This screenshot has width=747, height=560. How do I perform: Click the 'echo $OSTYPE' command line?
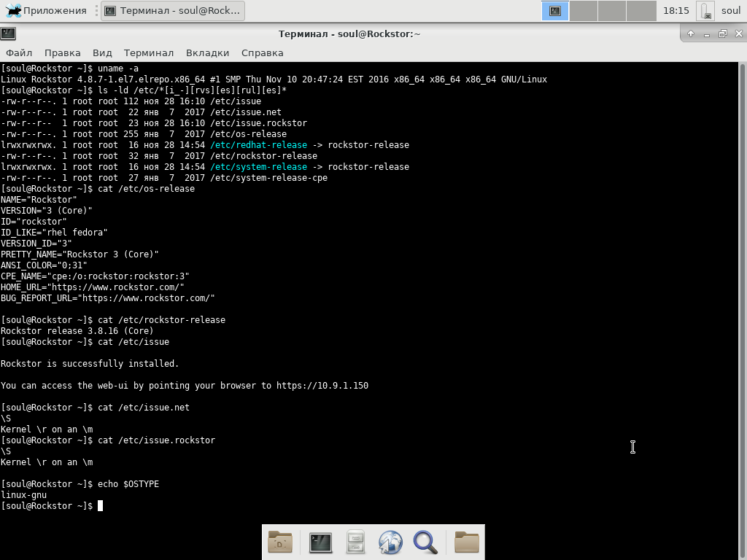[80, 484]
